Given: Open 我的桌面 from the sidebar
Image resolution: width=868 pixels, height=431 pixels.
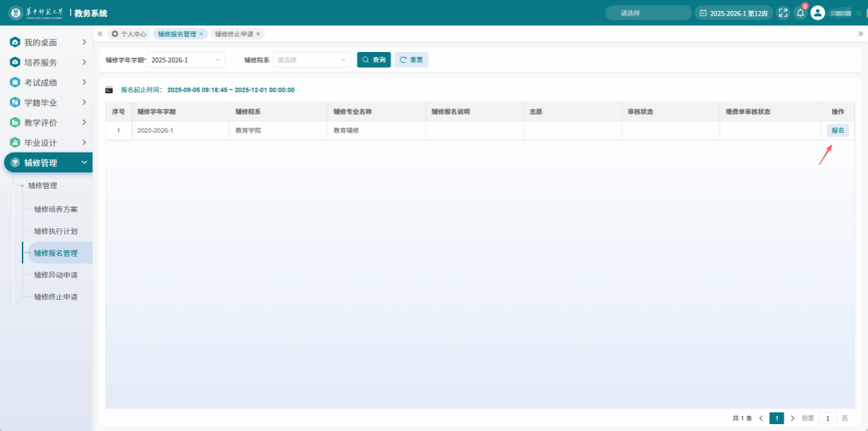Looking at the screenshot, I should pos(41,42).
